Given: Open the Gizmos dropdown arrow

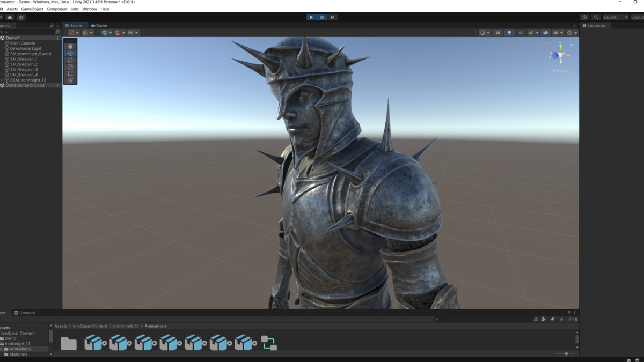Looking at the screenshot, I should click(576, 33).
